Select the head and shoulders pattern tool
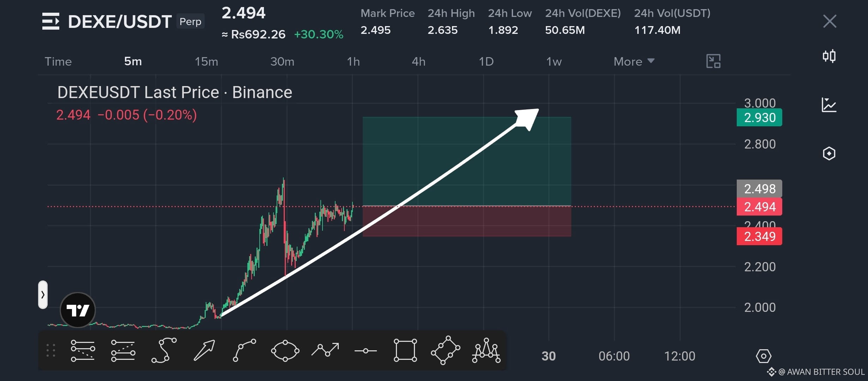 point(486,350)
